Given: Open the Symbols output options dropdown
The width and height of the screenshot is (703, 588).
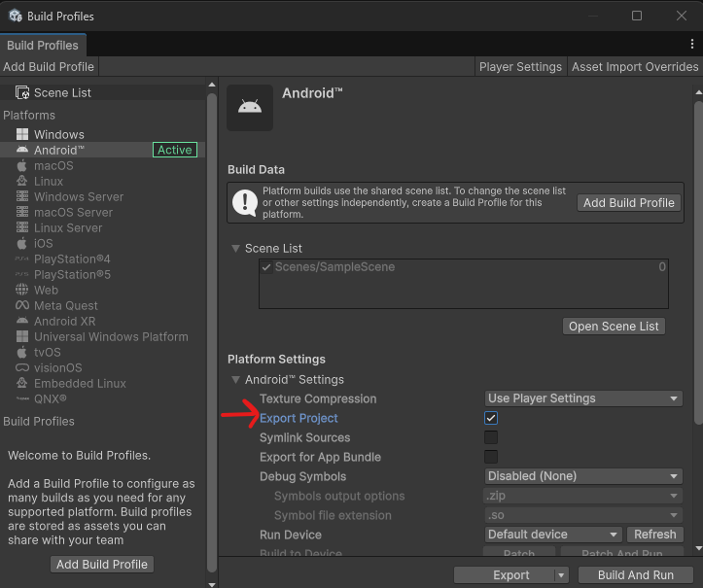Looking at the screenshot, I should coord(583,496).
